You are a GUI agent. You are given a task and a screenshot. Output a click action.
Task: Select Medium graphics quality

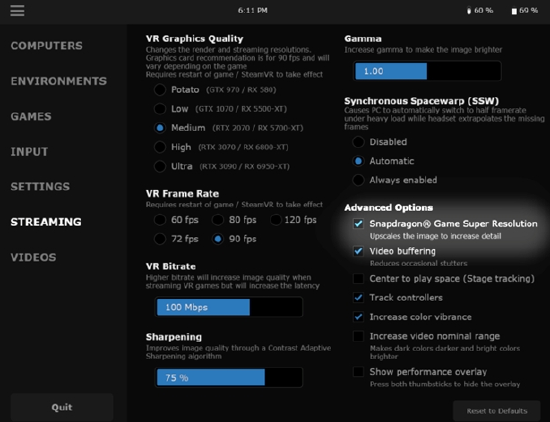[x=160, y=128]
